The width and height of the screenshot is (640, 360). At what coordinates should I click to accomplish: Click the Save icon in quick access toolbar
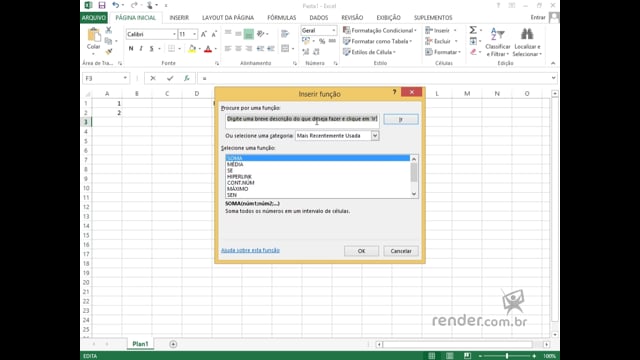102,5
